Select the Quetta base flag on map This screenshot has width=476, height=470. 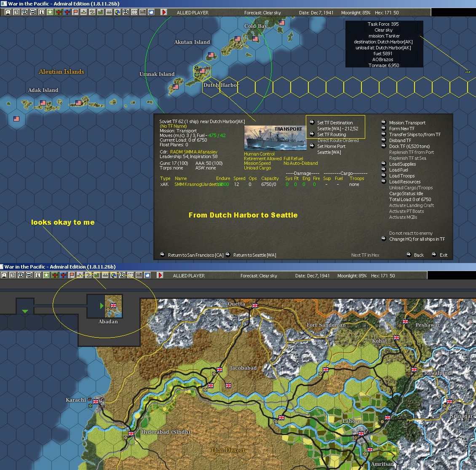pyautogui.click(x=255, y=306)
